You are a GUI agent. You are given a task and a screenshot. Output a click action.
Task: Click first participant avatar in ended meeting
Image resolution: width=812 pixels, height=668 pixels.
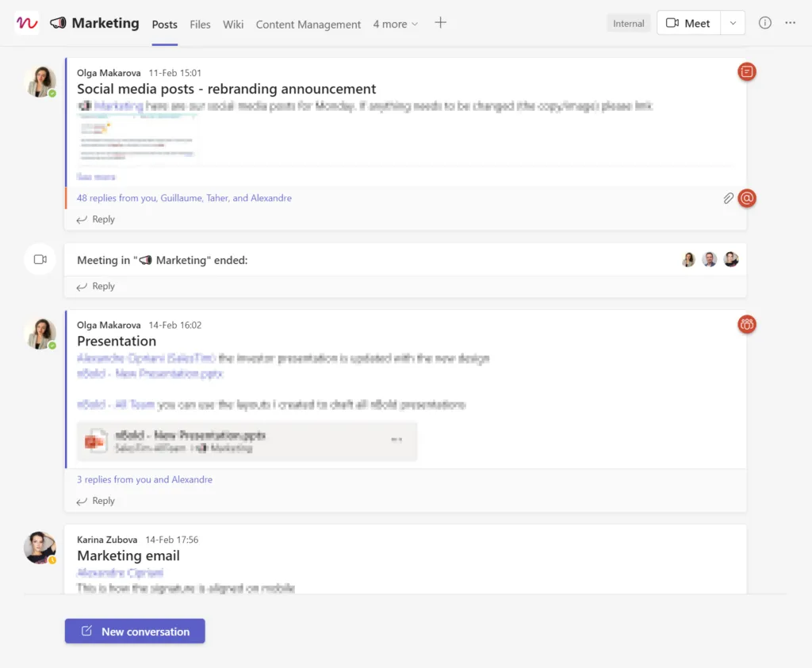[x=688, y=259]
